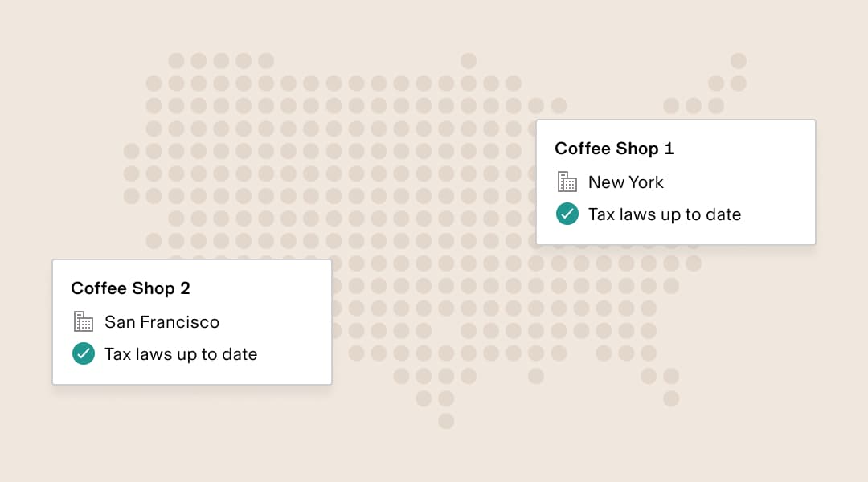Select the San Francisco location label
This screenshot has width=868, height=482.
pyautogui.click(x=162, y=322)
